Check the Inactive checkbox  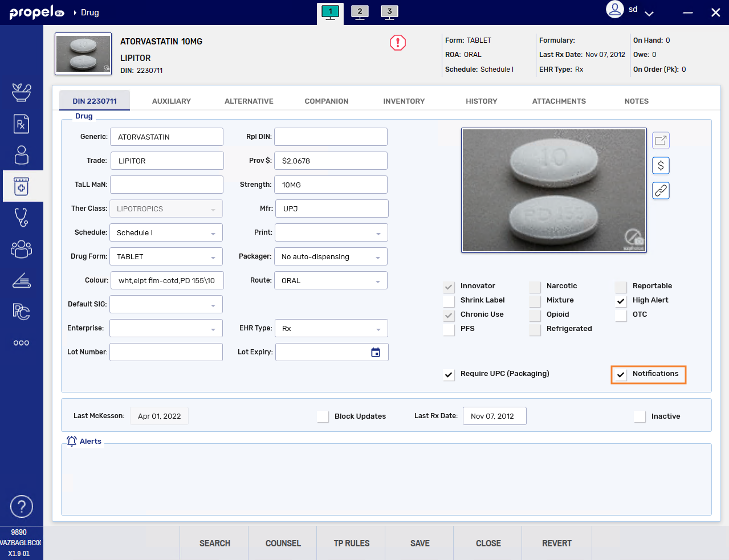(640, 416)
